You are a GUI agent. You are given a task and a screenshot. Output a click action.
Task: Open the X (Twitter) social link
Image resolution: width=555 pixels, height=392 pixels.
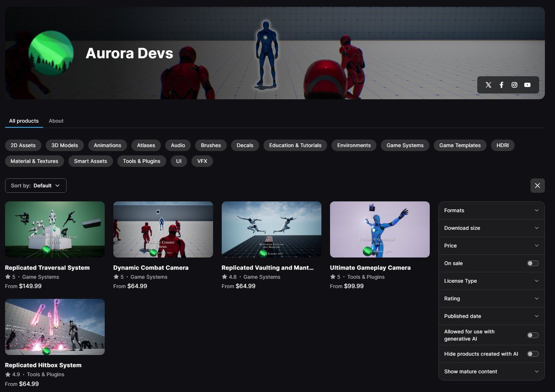pyautogui.click(x=488, y=85)
